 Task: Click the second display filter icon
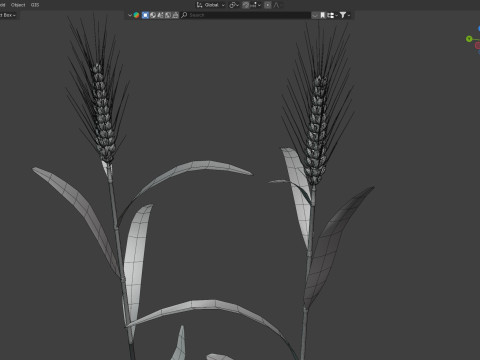tap(153, 15)
